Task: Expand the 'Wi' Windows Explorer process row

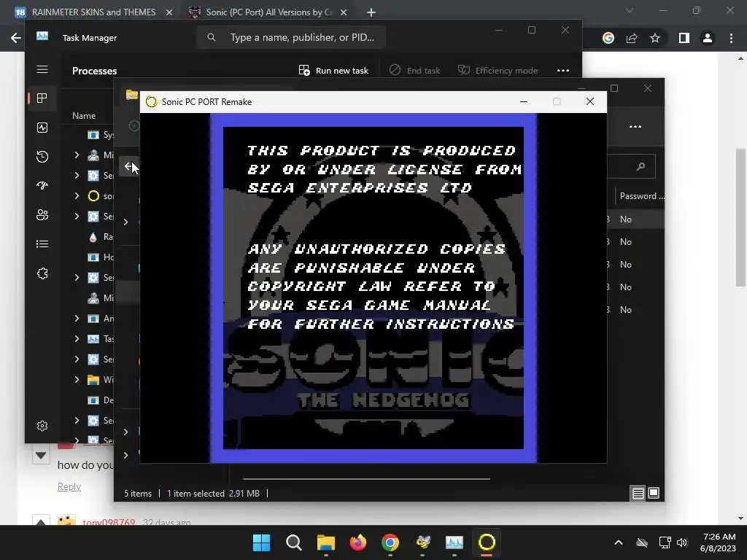Action: 77,379
